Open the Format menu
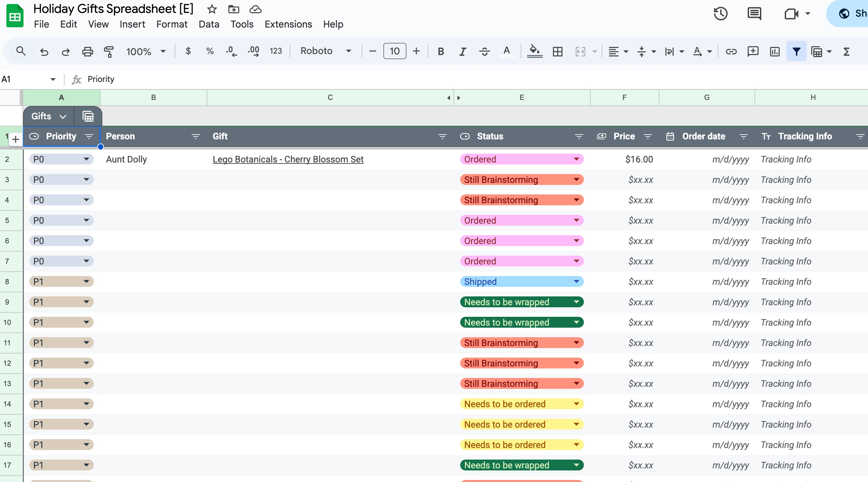Viewport: 868px width, 482px height. 172,24
